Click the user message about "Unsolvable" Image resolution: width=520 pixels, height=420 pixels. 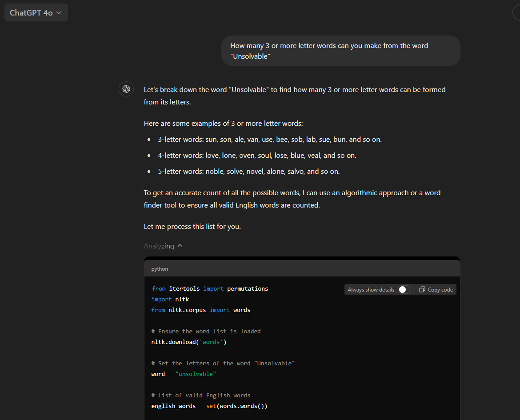340,51
